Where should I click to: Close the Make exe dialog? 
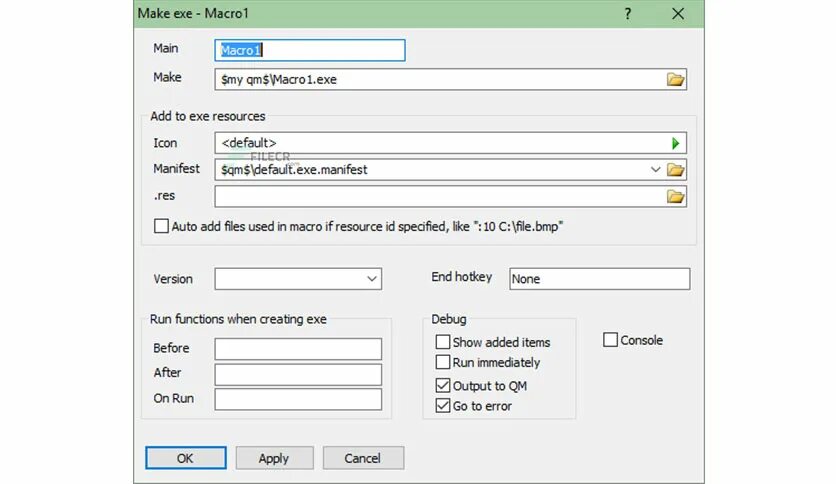pos(678,14)
